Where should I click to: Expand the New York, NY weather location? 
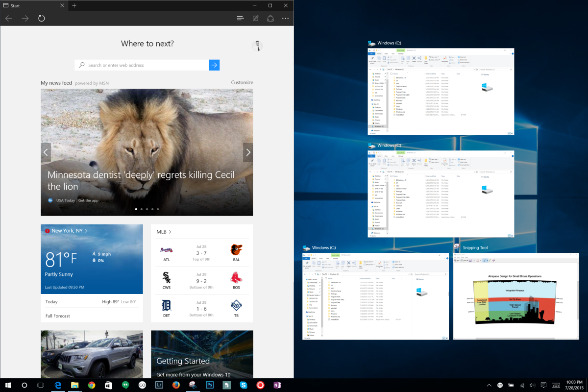click(69, 230)
